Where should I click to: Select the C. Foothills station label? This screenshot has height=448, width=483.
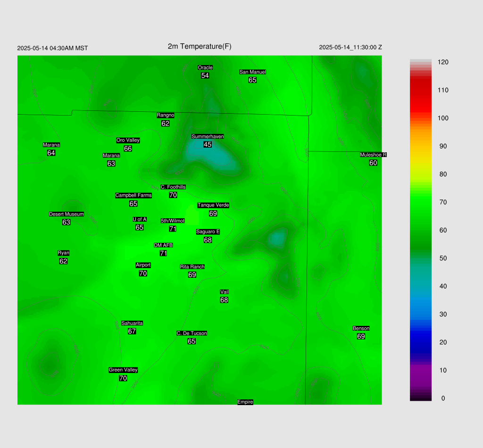[173, 187]
